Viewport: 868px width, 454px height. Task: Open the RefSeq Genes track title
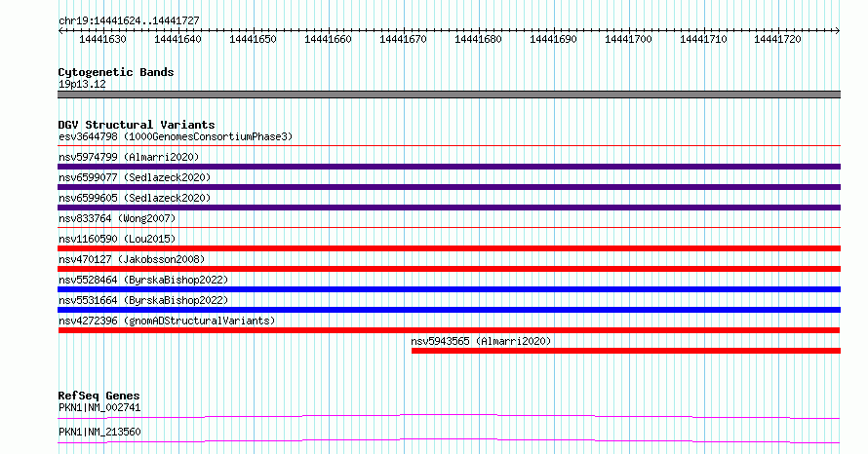99,396
